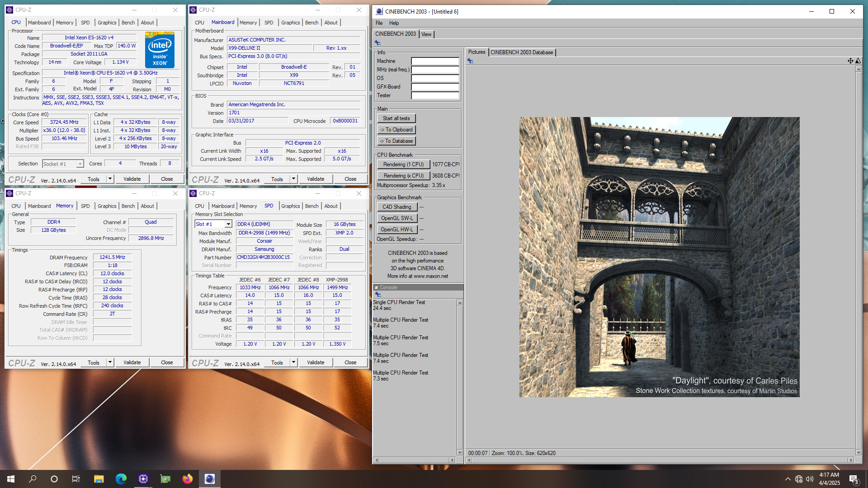The width and height of the screenshot is (868, 488).
Task: Click Validate in the CPU-Z Memory window
Action: tap(132, 362)
